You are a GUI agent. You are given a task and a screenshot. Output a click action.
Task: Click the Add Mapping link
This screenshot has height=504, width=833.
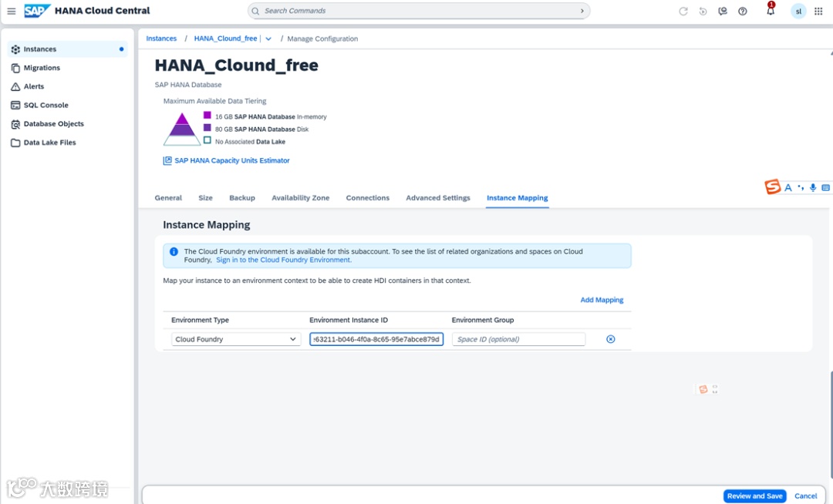click(602, 301)
